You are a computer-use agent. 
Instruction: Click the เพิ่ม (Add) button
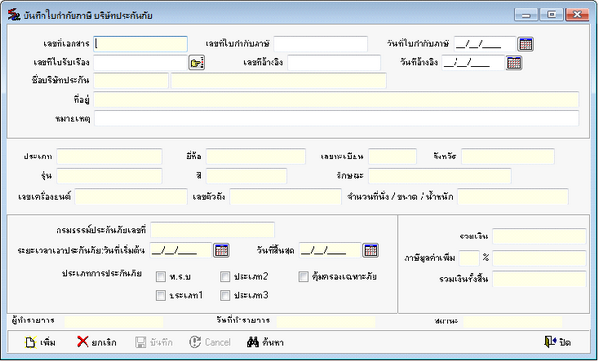pyautogui.click(x=40, y=342)
